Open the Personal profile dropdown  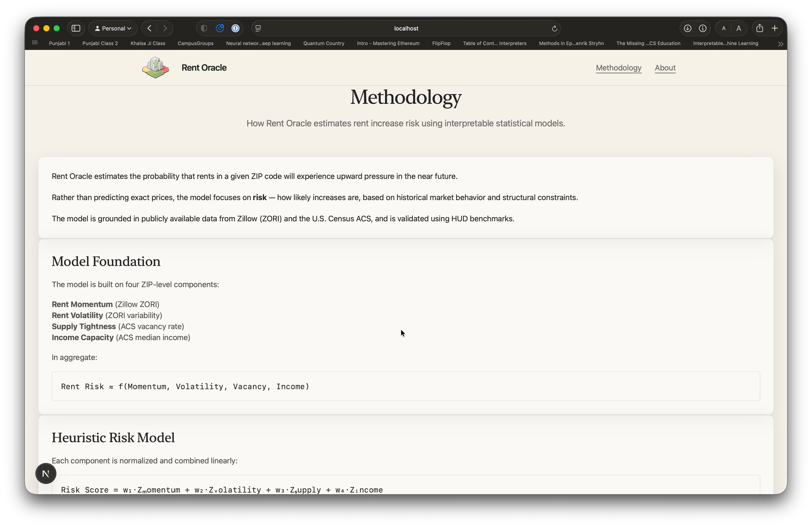pyautogui.click(x=113, y=28)
